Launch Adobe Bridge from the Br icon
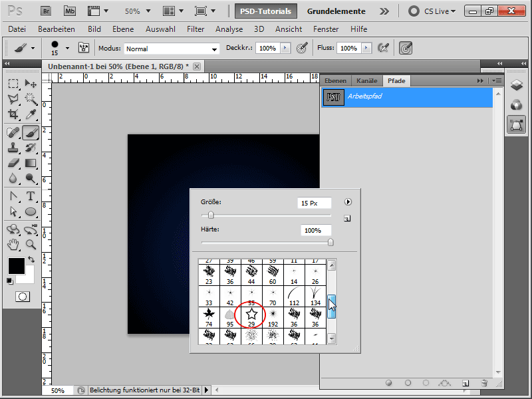532x399 pixels. [x=46, y=11]
